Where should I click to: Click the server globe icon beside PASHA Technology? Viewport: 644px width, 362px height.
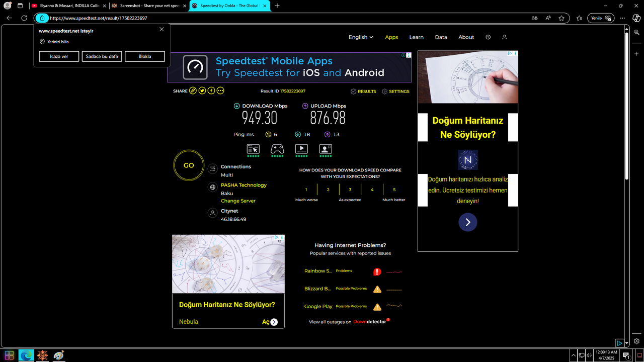coord(212,187)
